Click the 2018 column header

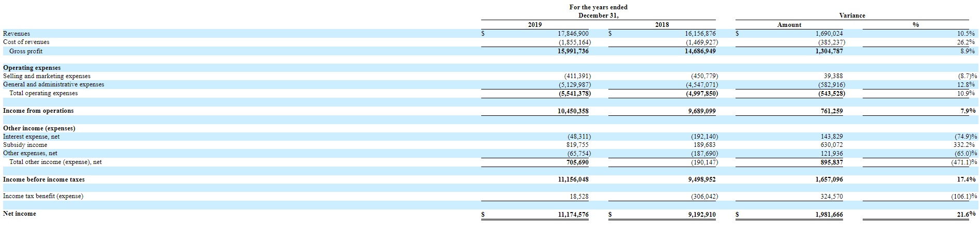coord(662,25)
